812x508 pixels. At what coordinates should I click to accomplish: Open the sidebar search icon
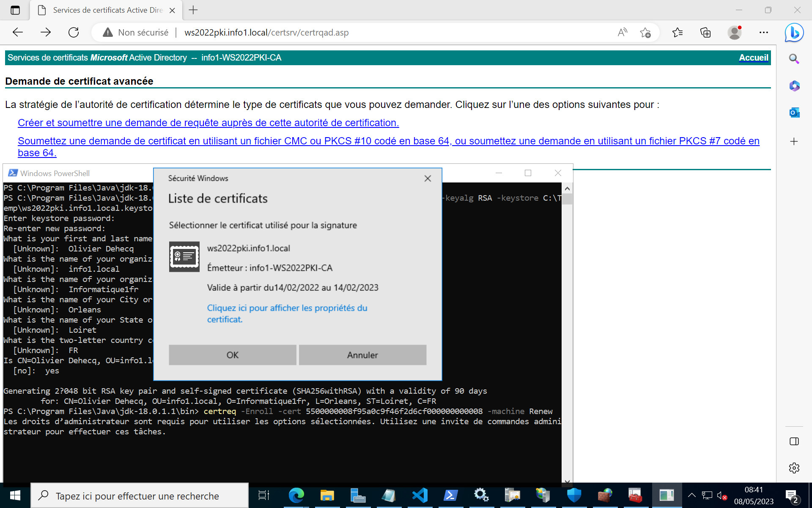(x=794, y=59)
